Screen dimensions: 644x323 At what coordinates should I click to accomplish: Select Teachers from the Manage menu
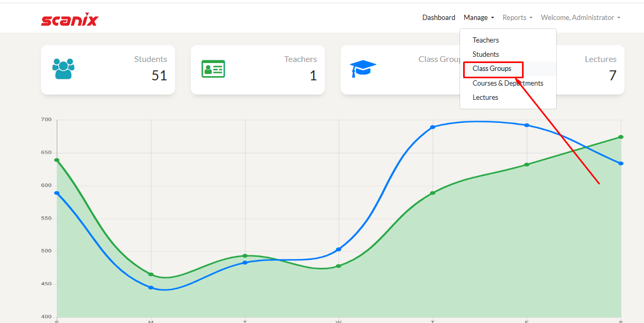(x=485, y=40)
